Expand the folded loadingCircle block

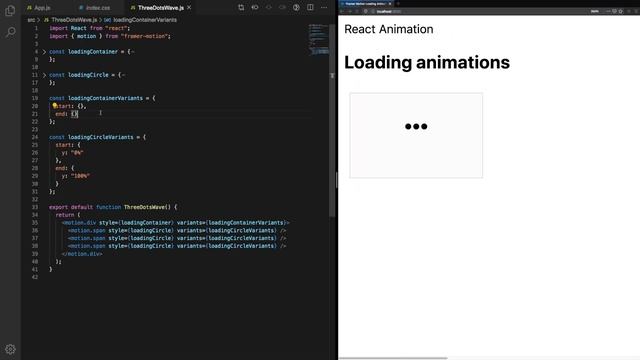pyautogui.click(x=44, y=75)
